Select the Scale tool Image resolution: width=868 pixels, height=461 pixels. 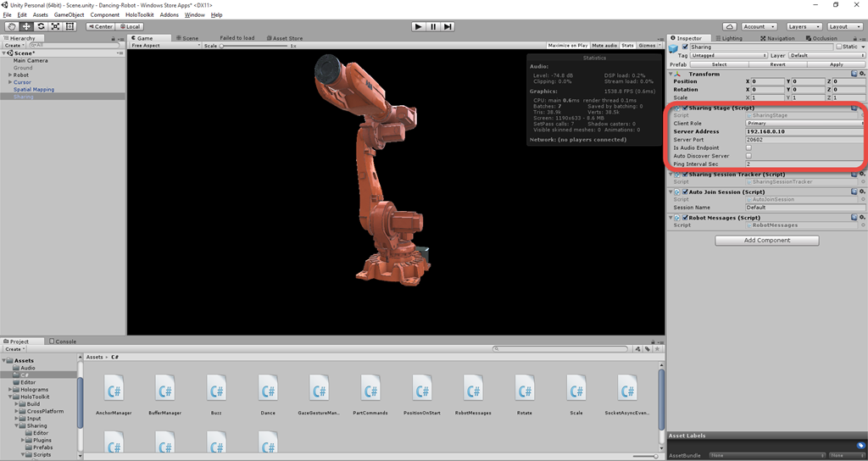[55, 26]
